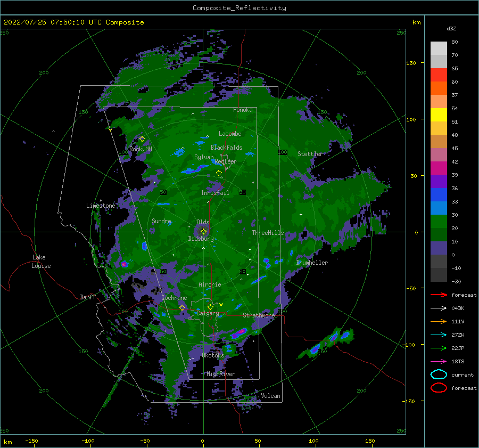Click the 57 value in the dBZ legend

[455, 95]
